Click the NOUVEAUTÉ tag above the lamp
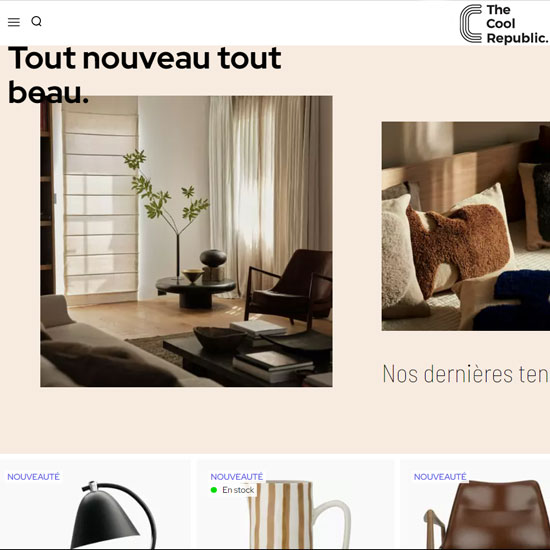Viewport: 550px width, 550px height. point(33,477)
